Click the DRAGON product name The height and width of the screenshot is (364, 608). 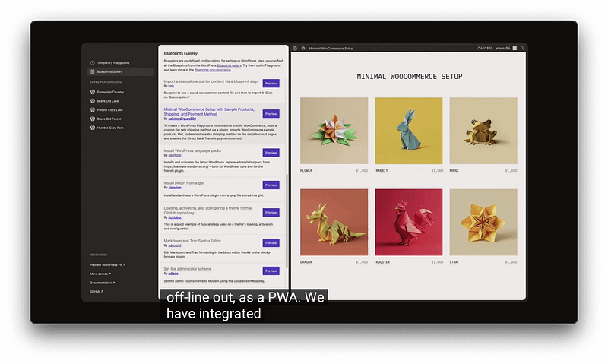(x=306, y=262)
